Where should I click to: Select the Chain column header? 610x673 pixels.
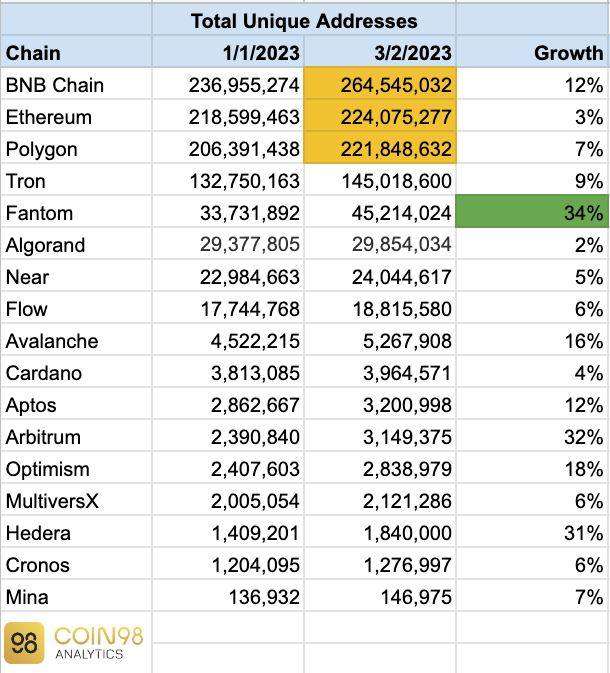click(34, 53)
